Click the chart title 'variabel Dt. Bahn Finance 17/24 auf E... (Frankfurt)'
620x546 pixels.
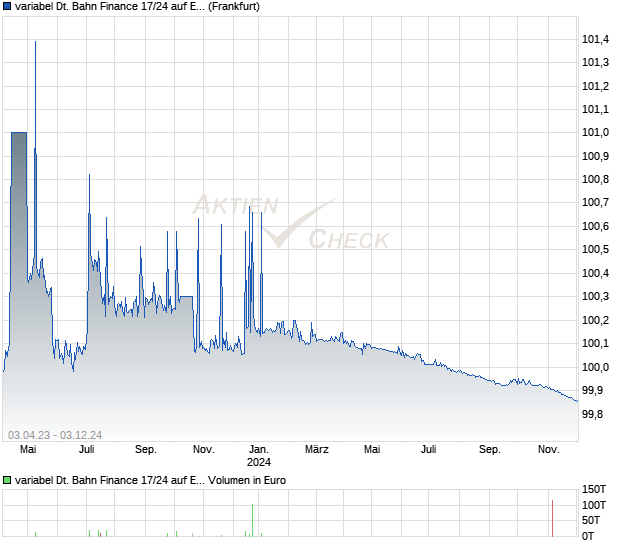pyautogui.click(x=137, y=6)
